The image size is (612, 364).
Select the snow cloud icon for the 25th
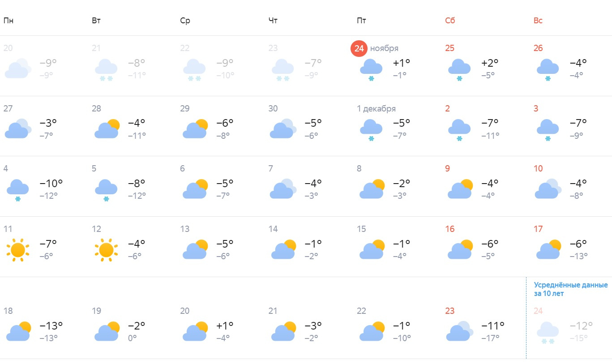pos(459,69)
